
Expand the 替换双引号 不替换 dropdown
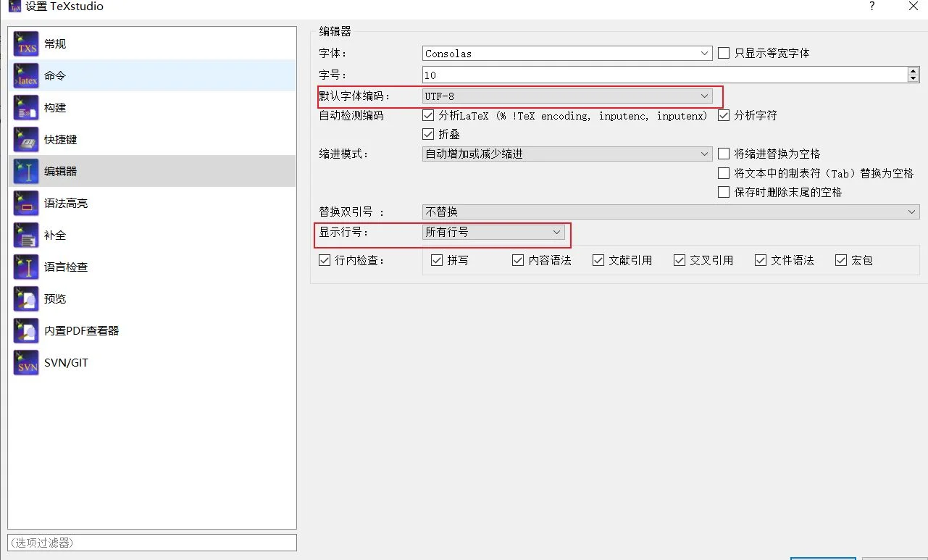pyautogui.click(x=670, y=212)
